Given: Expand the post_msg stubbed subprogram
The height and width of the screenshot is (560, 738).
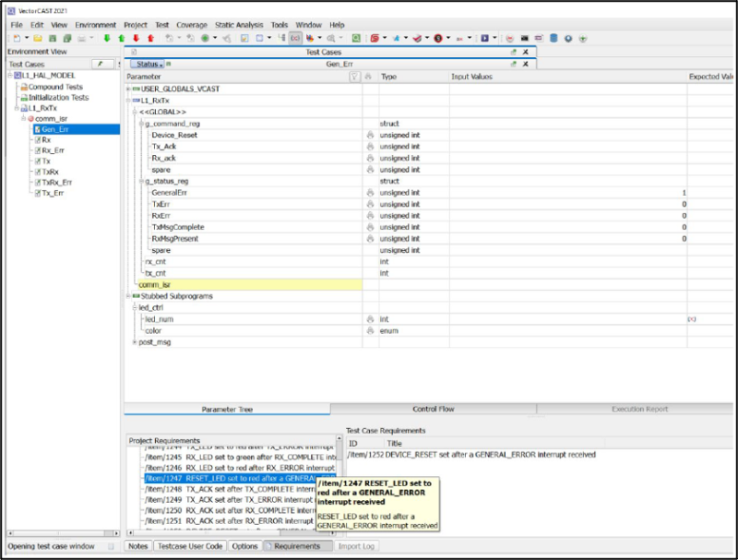Looking at the screenshot, I should 136,342.
